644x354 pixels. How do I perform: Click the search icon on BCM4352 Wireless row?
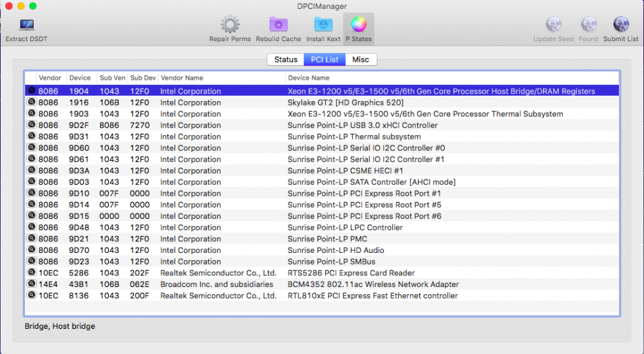tap(32, 283)
